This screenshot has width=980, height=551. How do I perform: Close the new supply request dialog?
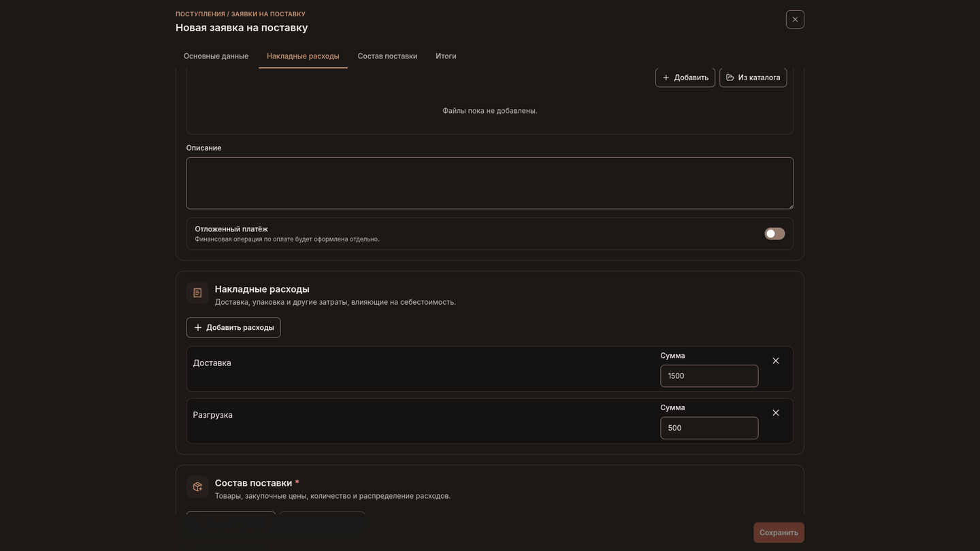pos(795,19)
